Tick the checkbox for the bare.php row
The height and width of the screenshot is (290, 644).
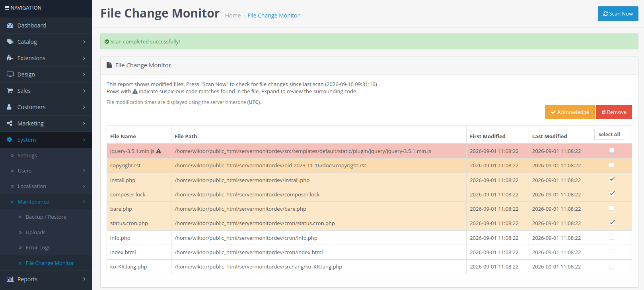(612, 208)
